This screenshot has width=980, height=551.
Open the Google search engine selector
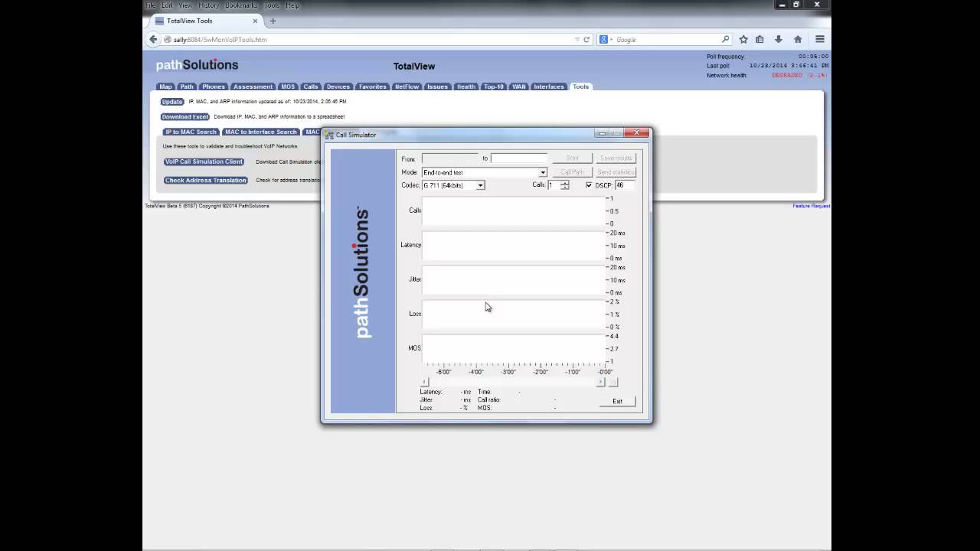point(606,39)
